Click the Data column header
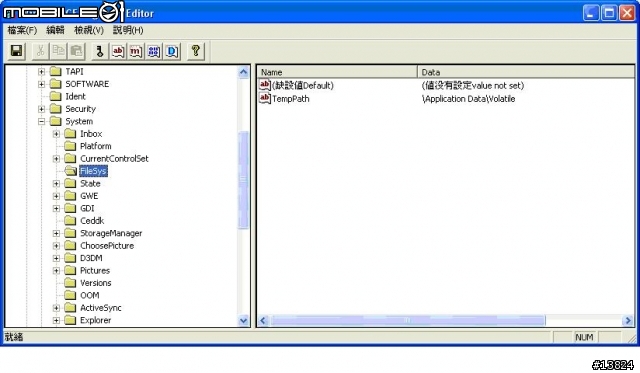Viewport: 640px width, 373px height. click(526, 72)
